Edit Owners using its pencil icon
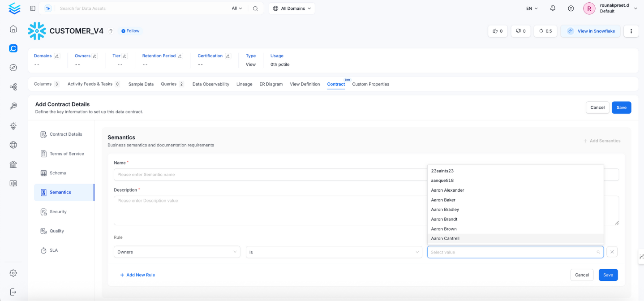Image resolution: width=644 pixels, height=301 pixels. [95, 56]
